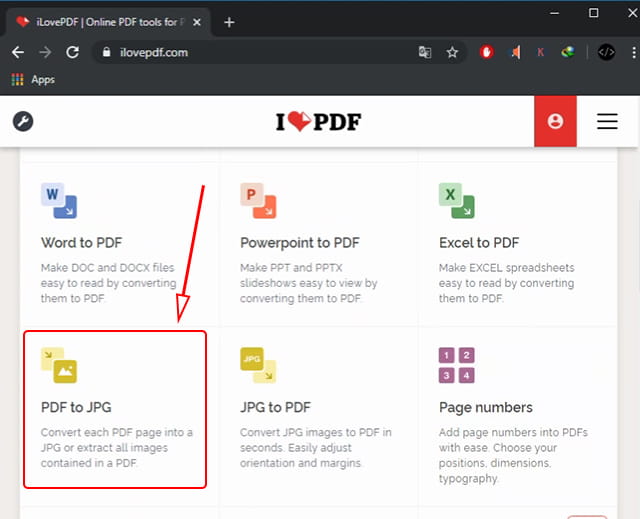Open the Apps bookmarks shortcut
640x519 pixels.
(x=33, y=80)
